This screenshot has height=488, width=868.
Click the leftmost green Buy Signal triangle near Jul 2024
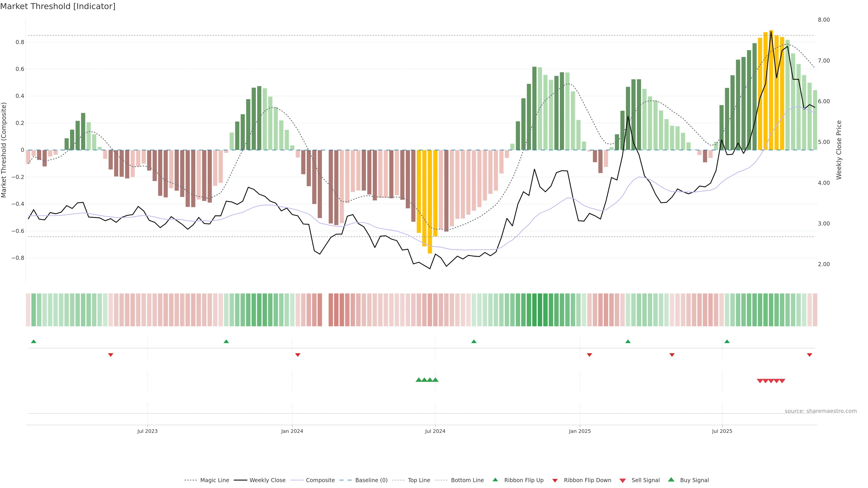click(418, 380)
